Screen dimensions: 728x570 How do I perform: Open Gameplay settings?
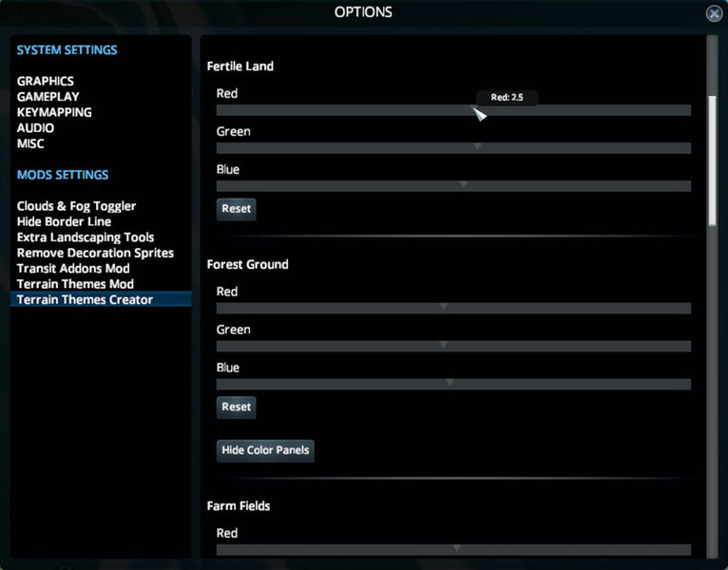pos(48,97)
